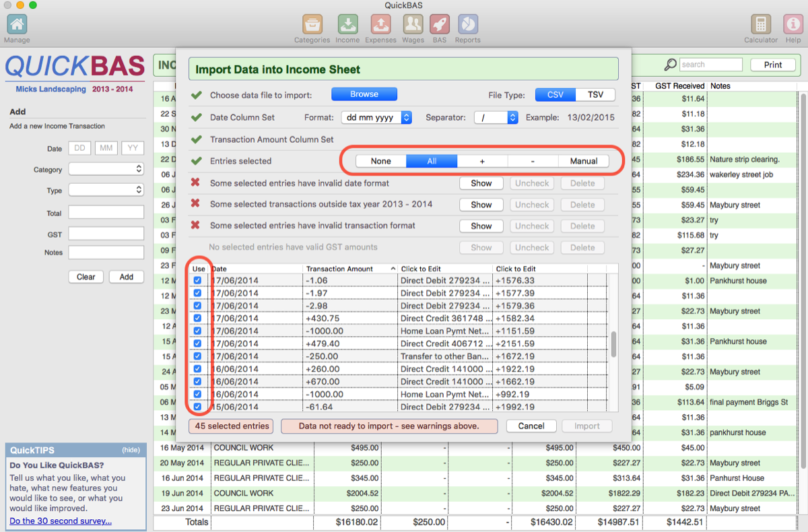Open the 30 second survey link
The image size is (808, 532).
61,521
